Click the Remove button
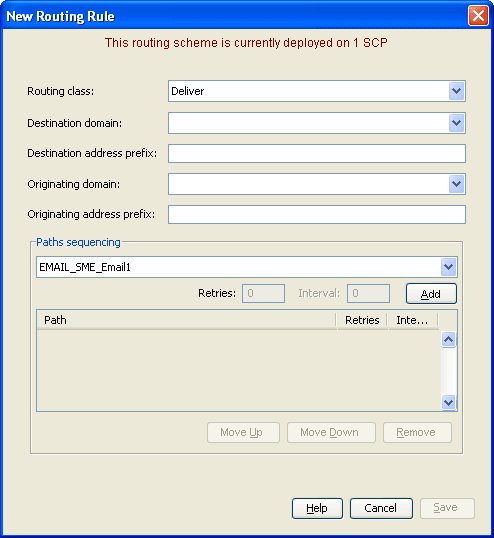 tap(417, 432)
